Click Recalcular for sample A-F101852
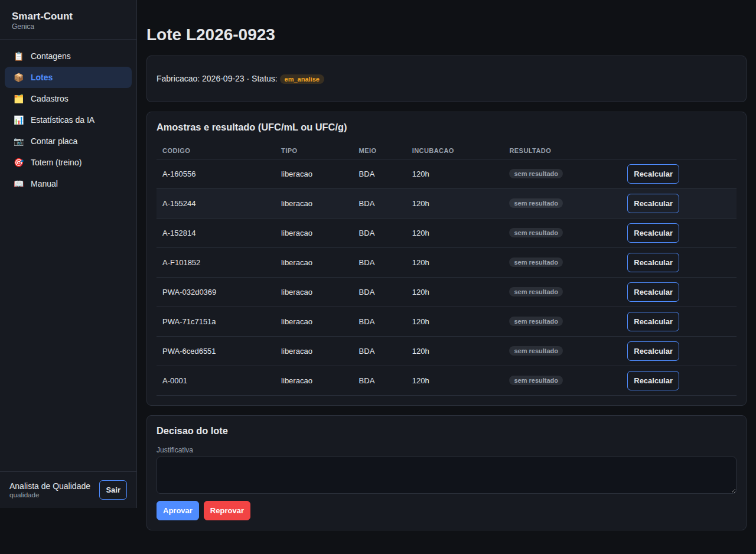Screen dimensions: 756x554 pos(653,262)
